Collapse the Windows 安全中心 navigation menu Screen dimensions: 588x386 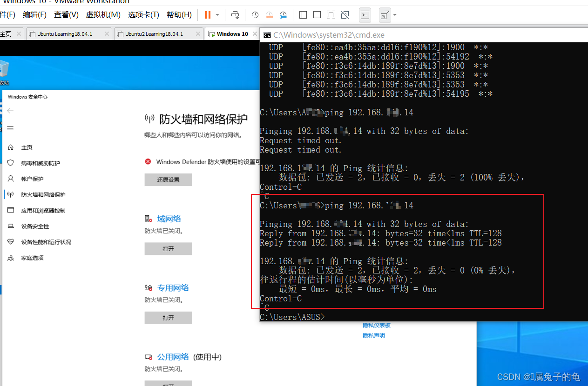point(10,128)
